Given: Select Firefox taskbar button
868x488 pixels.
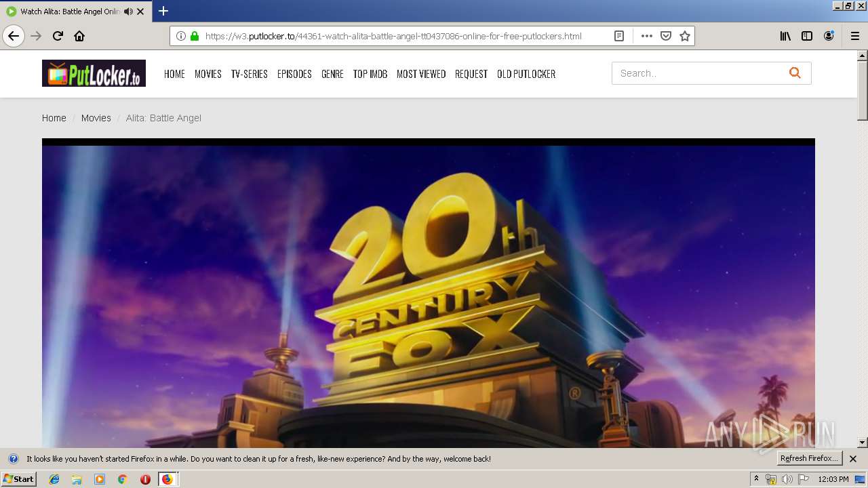Looking at the screenshot, I should tap(167, 479).
